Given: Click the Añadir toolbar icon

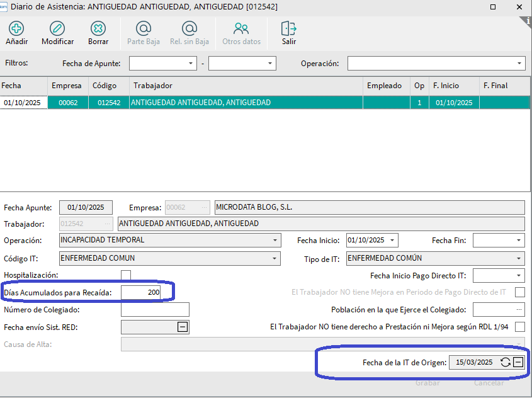Looking at the screenshot, I should click(16, 29).
